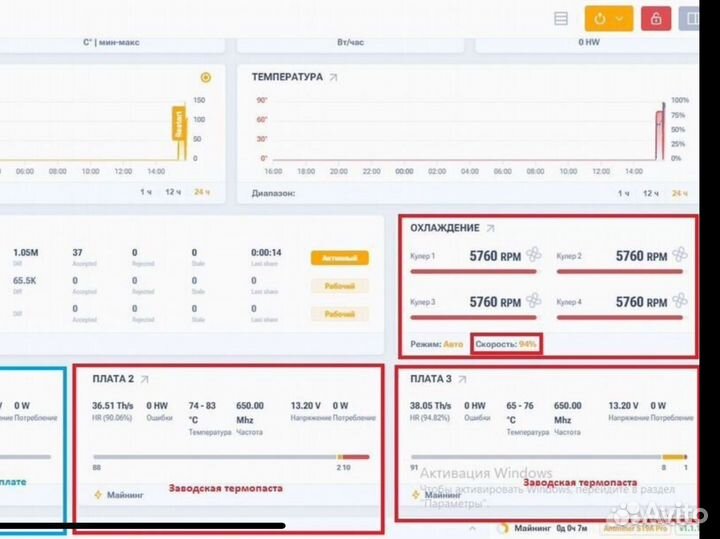Image resolution: width=720 pixels, height=539 pixels.
Task: Click the yellow target icon above hashrate chart
Action: tap(206, 77)
